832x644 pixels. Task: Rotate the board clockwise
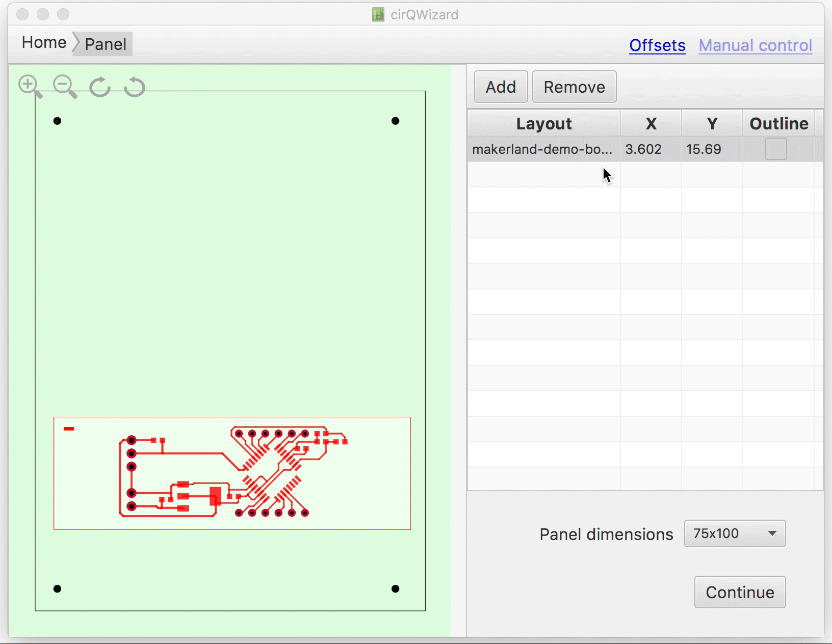coord(100,87)
